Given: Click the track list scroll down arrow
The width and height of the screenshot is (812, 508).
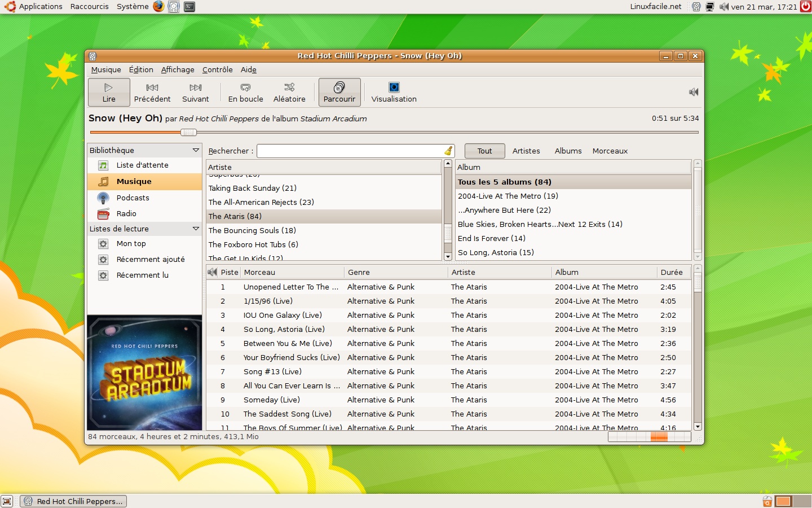Looking at the screenshot, I should pyautogui.click(x=698, y=427).
